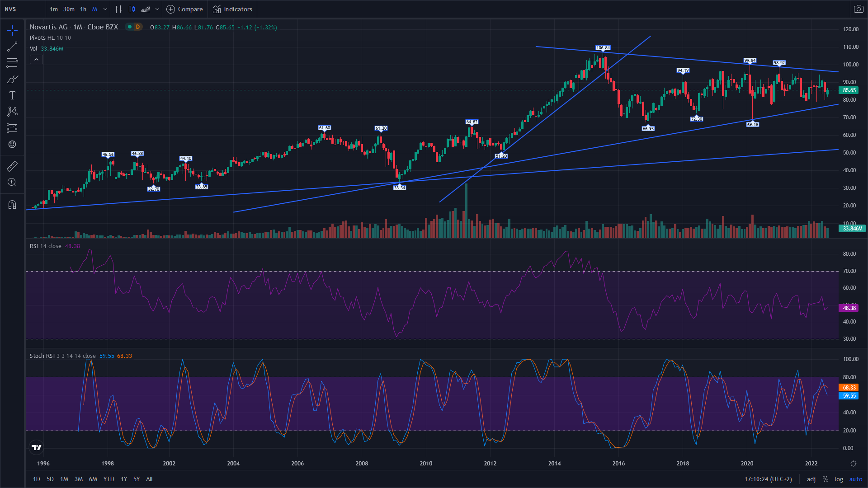Click the Compare symbol button
Screen dimensions: 868x488
pos(185,9)
